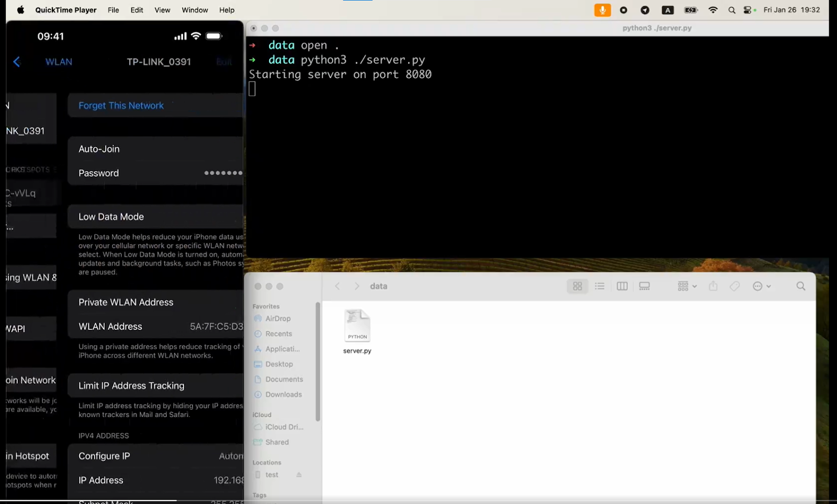Tap the Auto-Join row
837x504 pixels.
click(155, 149)
